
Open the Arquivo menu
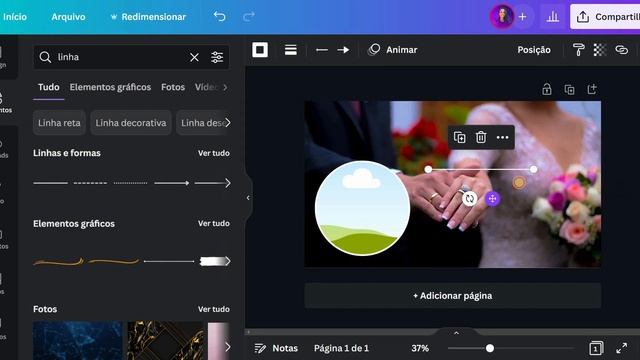(x=68, y=17)
